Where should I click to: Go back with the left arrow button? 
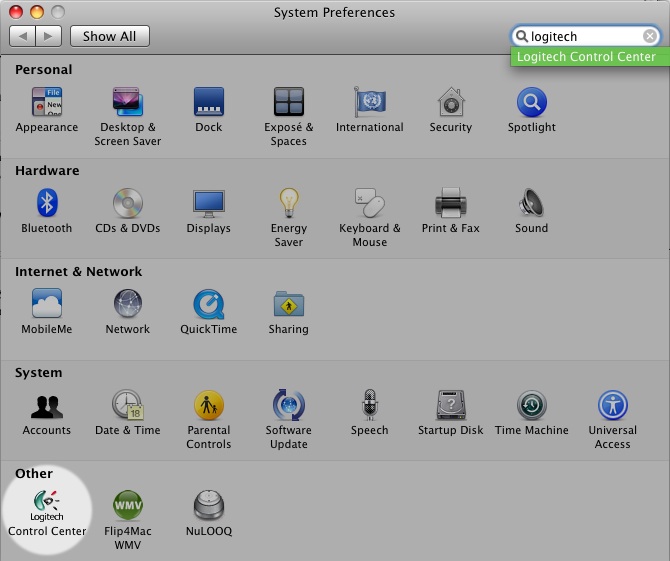[23, 36]
